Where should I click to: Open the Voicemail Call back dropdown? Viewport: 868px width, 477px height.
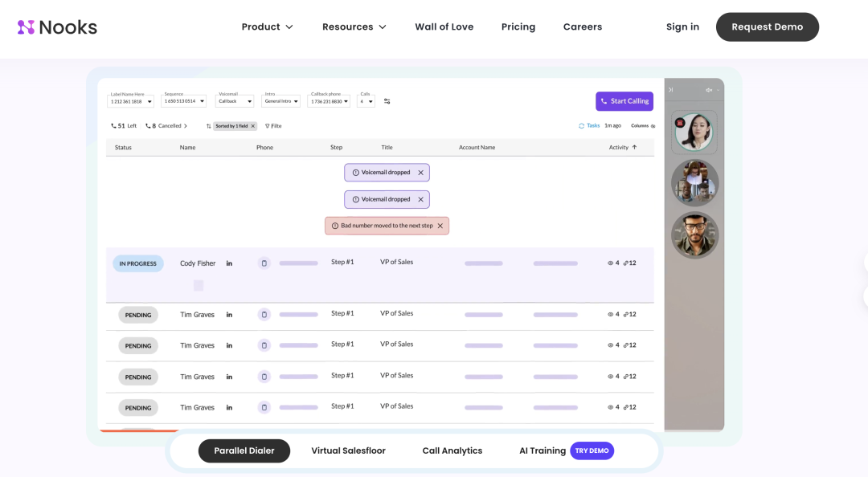click(x=235, y=101)
